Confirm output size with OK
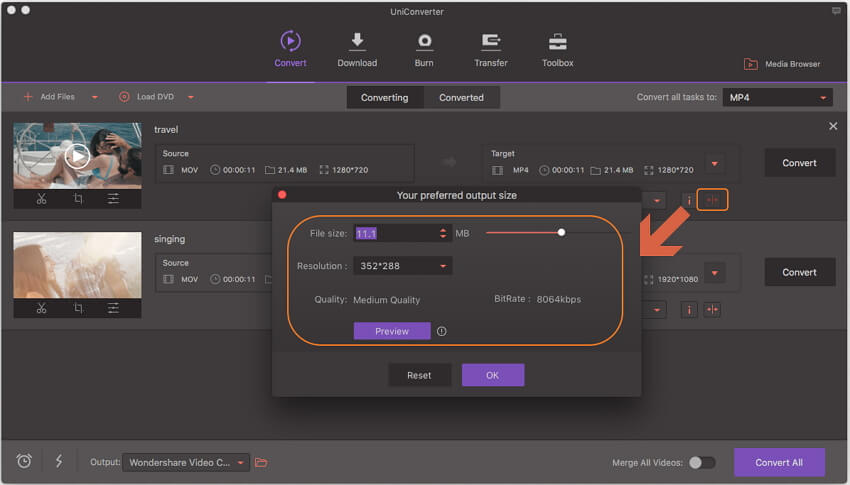Screen dimensions: 850x485 tap(492, 375)
